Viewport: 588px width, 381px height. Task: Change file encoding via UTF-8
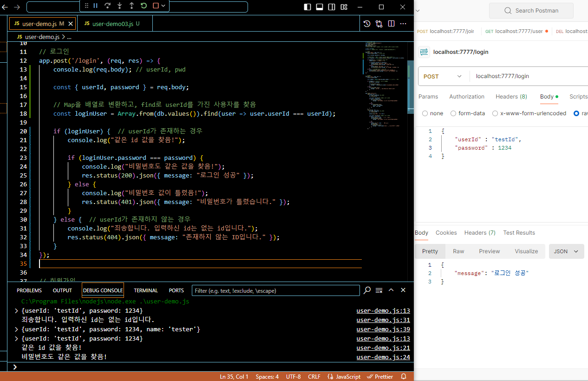(293, 377)
